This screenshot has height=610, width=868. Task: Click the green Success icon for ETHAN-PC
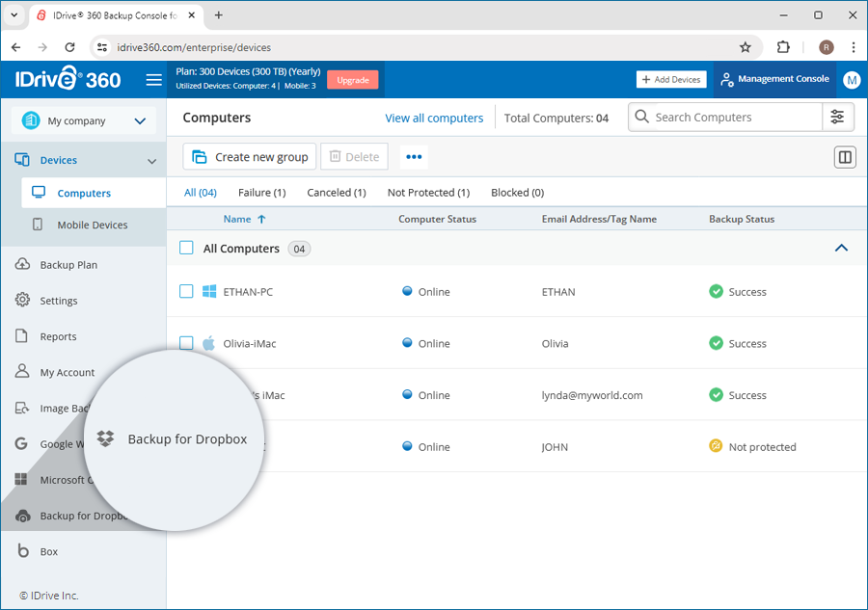pyautogui.click(x=716, y=291)
